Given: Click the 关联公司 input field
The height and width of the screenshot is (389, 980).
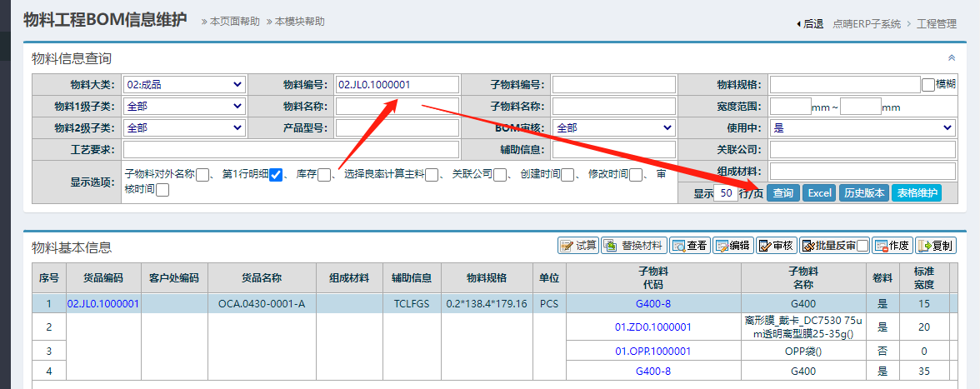Looking at the screenshot, I should click(862, 150).
